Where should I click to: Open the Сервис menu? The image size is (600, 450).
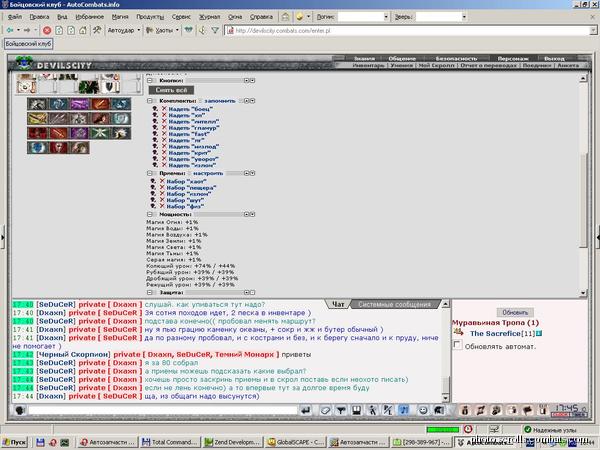click(181, 17)
